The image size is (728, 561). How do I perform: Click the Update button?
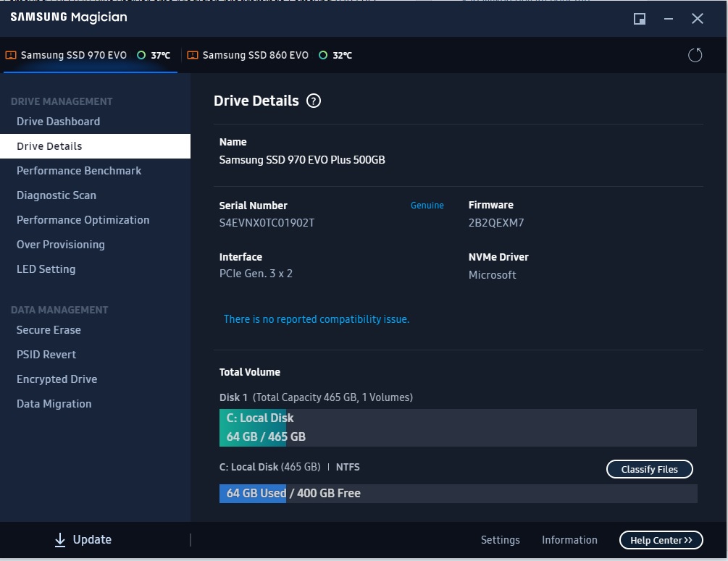point(83,540)
